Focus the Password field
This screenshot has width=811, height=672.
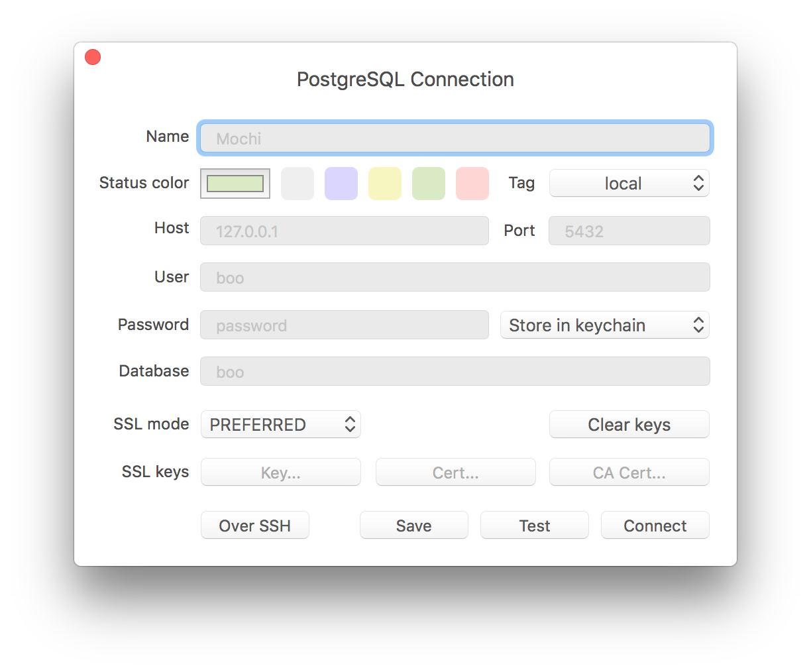pyautogui.click(x=345, y=325)
